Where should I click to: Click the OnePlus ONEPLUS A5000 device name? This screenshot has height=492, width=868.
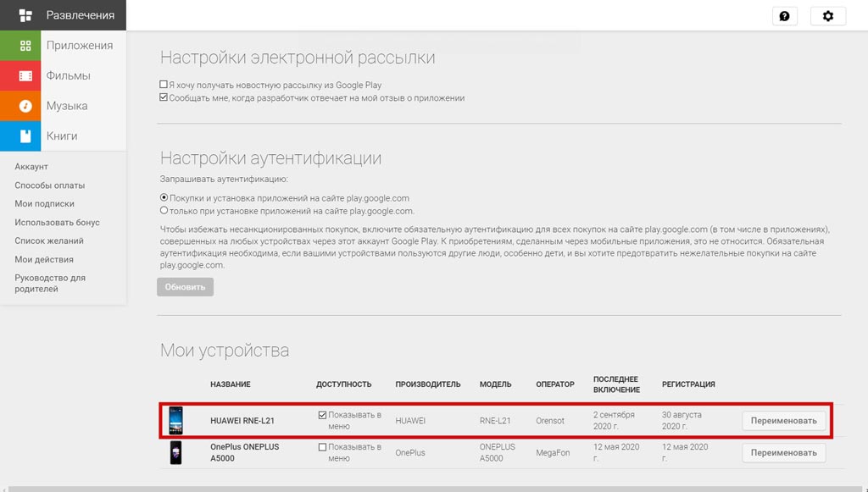(x=245, y=452)
